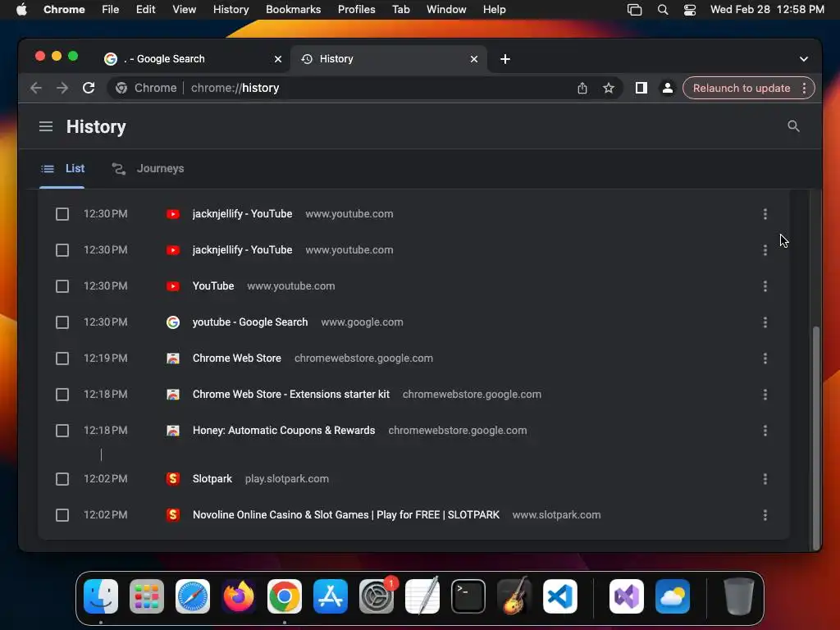Click the history list vertical scrollbar

(816, 436)
